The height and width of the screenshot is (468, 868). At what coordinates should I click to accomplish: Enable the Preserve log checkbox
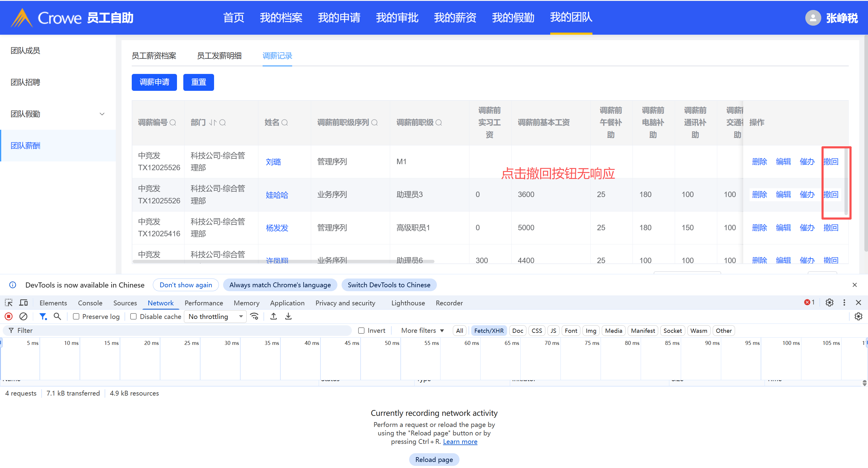76,316
